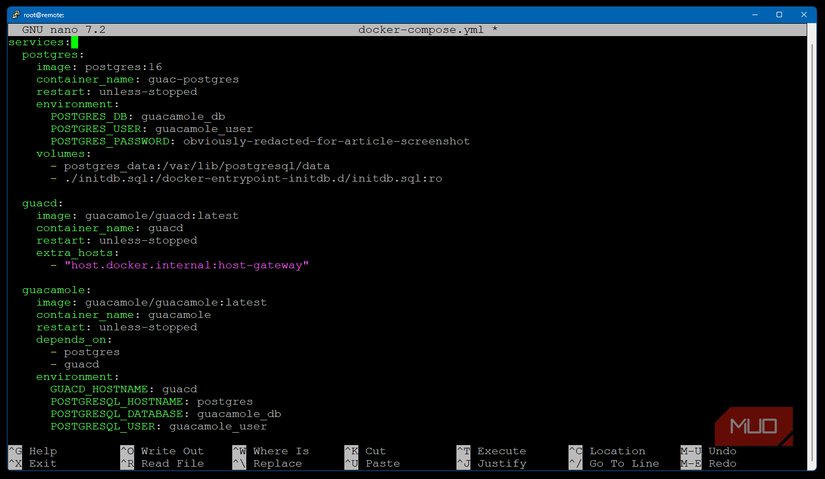Click the 'docker-compose.yml' filename in nano's title bar
The image size is (825, 479).
pos(420,30)
